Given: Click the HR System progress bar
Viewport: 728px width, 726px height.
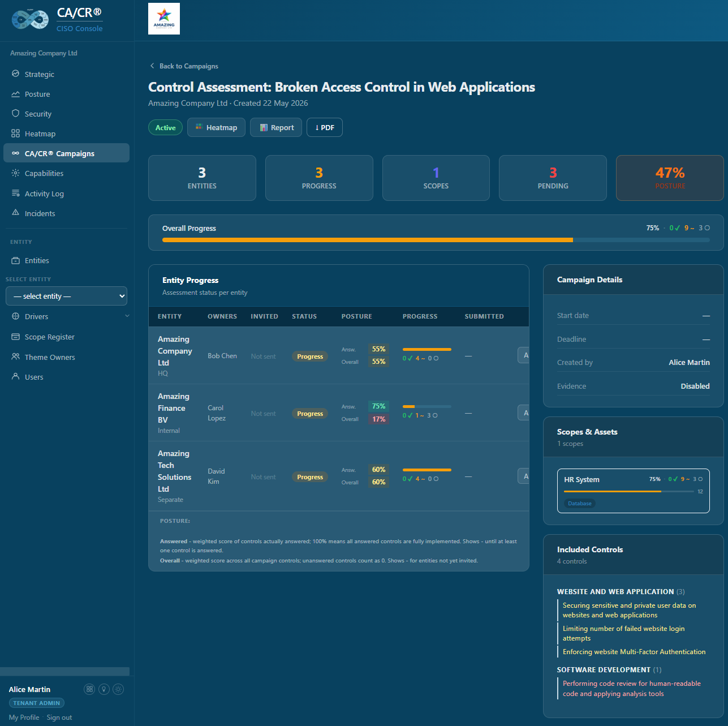Looking at the screenshot, I should pyautogui.click(x=629, y=491).
